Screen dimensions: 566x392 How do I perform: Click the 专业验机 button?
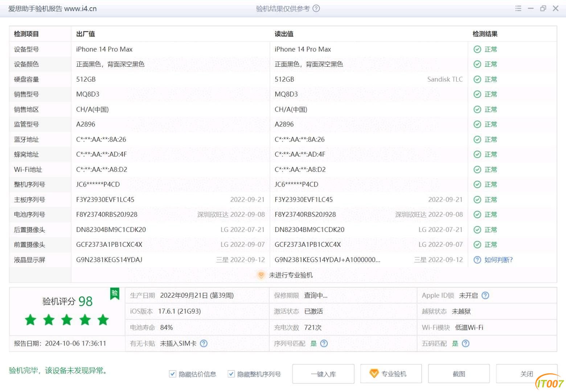(x=391, y=374)
